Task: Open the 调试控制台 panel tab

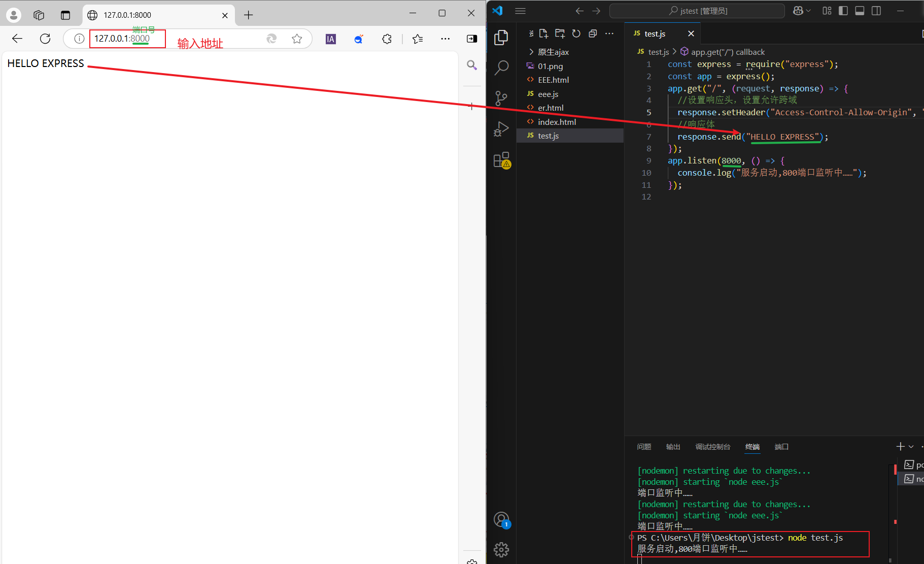Action: click(x=712, y=447)
